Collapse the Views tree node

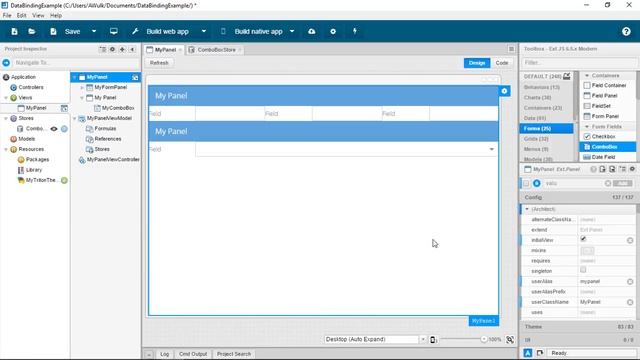point(6,98)
